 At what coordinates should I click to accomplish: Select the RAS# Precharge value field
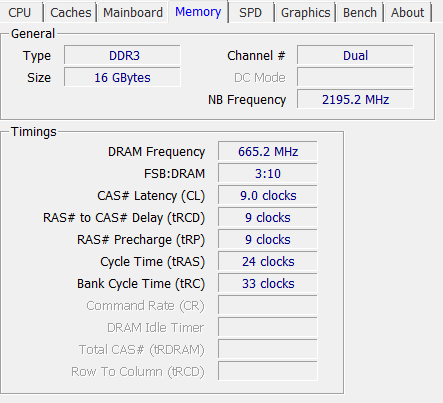[268, 239]
